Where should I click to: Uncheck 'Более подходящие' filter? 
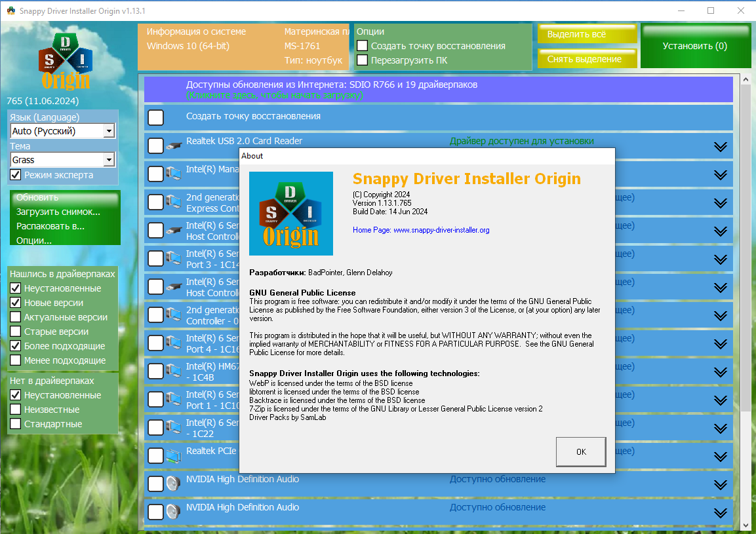point(16,346)
